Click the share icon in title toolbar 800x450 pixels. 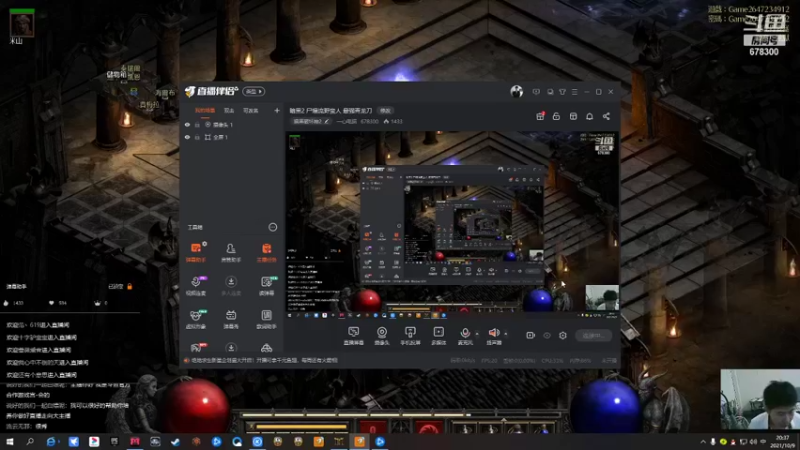606,116
